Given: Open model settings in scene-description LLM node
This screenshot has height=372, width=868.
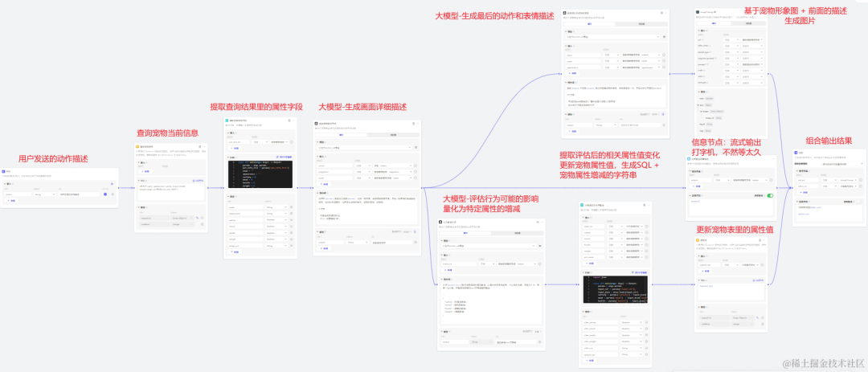Looking at the screenshot, I should point(416,147).
